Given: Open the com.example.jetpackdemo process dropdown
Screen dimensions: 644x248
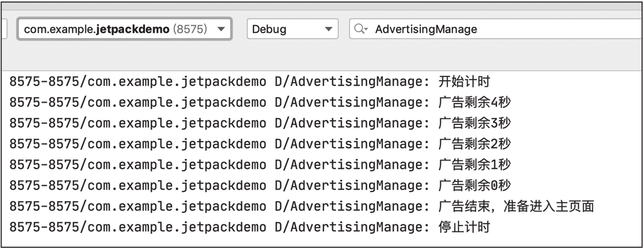Looking at the screenshot, I should point(125,29).
